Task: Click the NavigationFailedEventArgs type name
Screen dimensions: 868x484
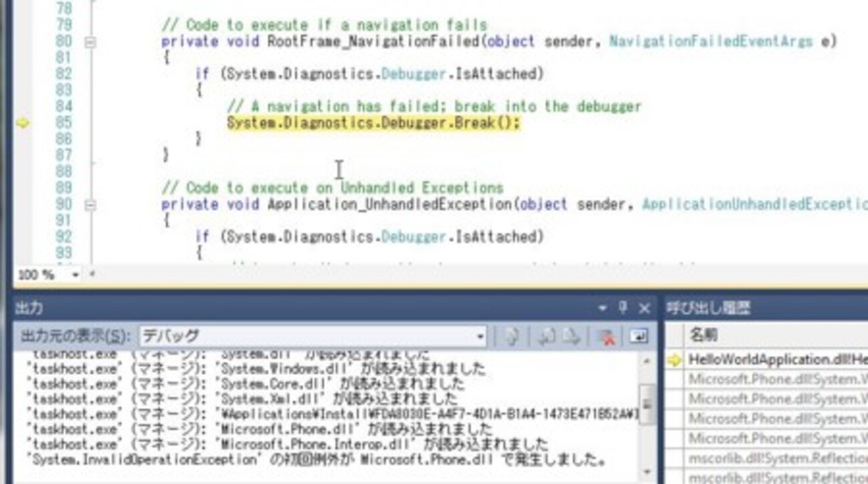Action: (710, 41)
